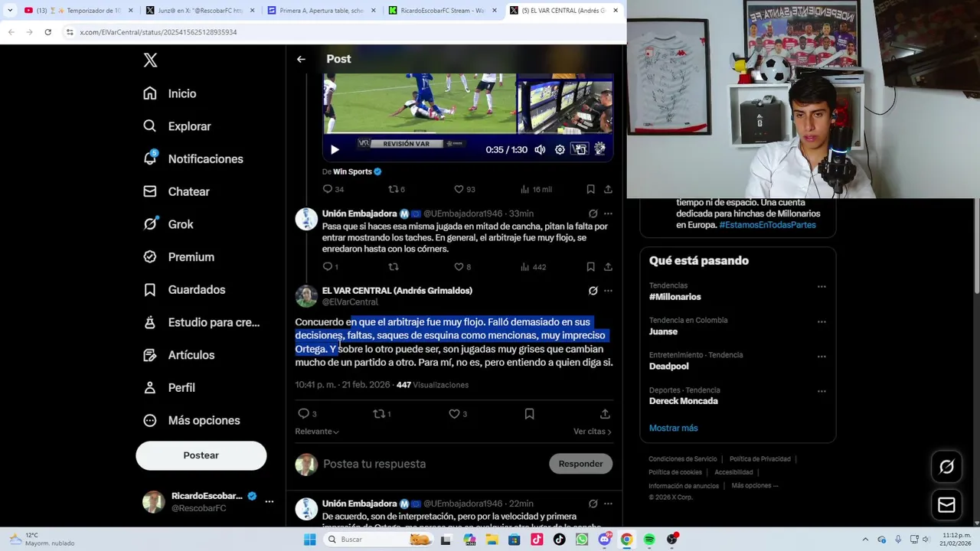The height and width of the screenshot is (551, 980).
Task: Open Windows Start menu
Action: pos(309,540)
